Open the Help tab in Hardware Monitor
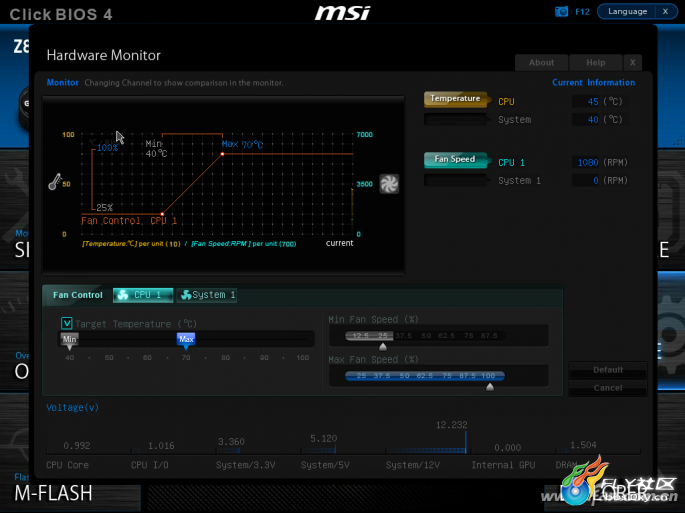Image resolution: width=685 pixels, height=513 pixels. coord(595,62)
